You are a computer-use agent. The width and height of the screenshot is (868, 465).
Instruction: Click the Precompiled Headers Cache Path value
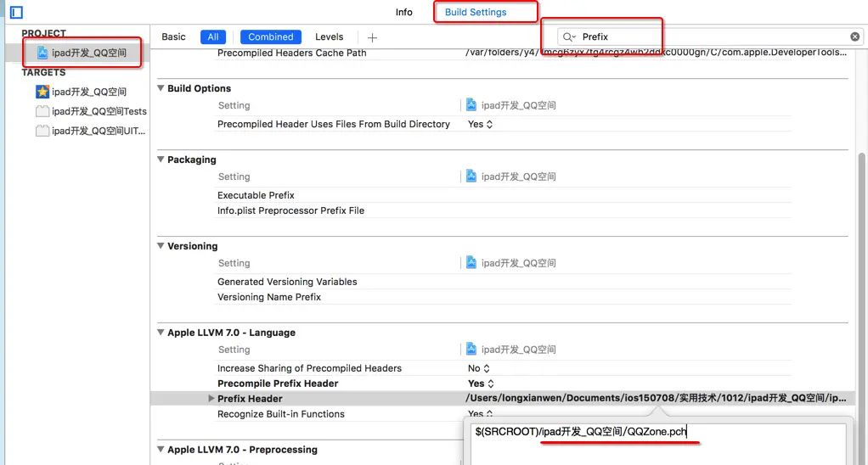click(656, 53)
